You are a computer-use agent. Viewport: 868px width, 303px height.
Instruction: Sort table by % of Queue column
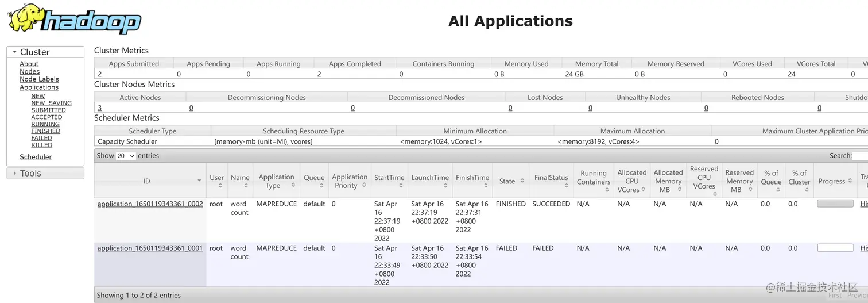click(x=771, y=181)
